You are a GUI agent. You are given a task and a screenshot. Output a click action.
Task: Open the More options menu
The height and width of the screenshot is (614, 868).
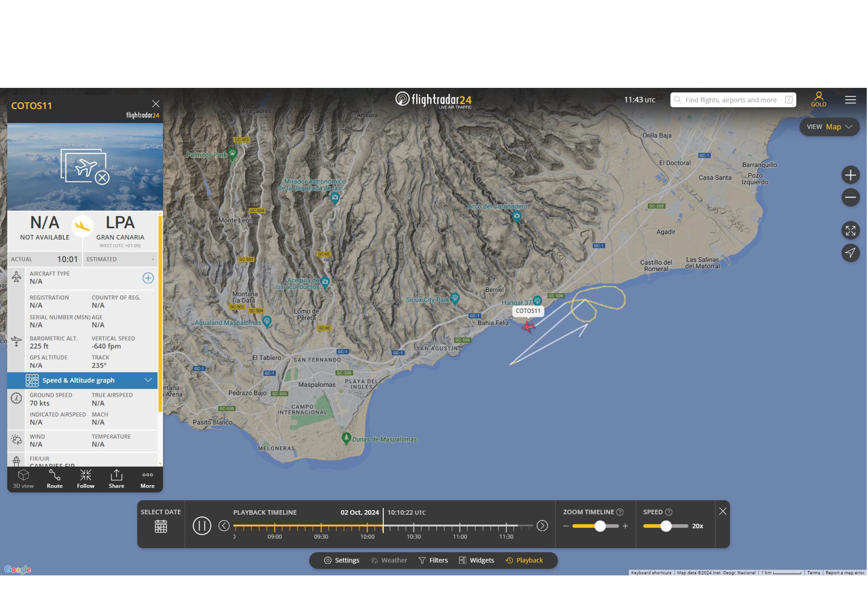click(x=147, y=479)
